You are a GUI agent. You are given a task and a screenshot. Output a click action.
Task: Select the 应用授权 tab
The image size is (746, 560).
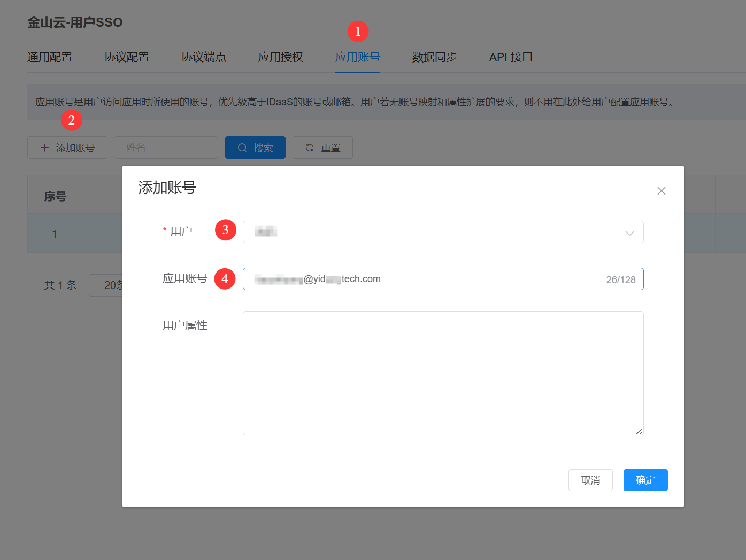click(x=281, y=57)
